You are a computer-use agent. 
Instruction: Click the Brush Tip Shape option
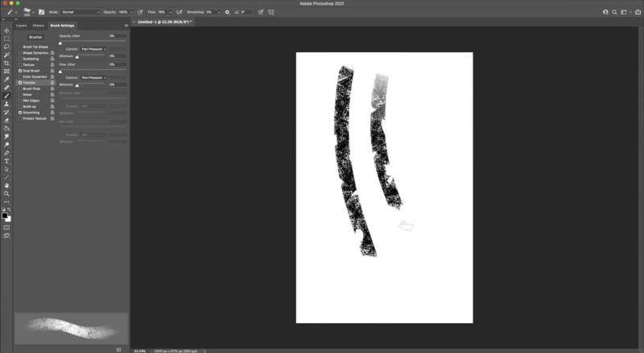pos(35,47)
